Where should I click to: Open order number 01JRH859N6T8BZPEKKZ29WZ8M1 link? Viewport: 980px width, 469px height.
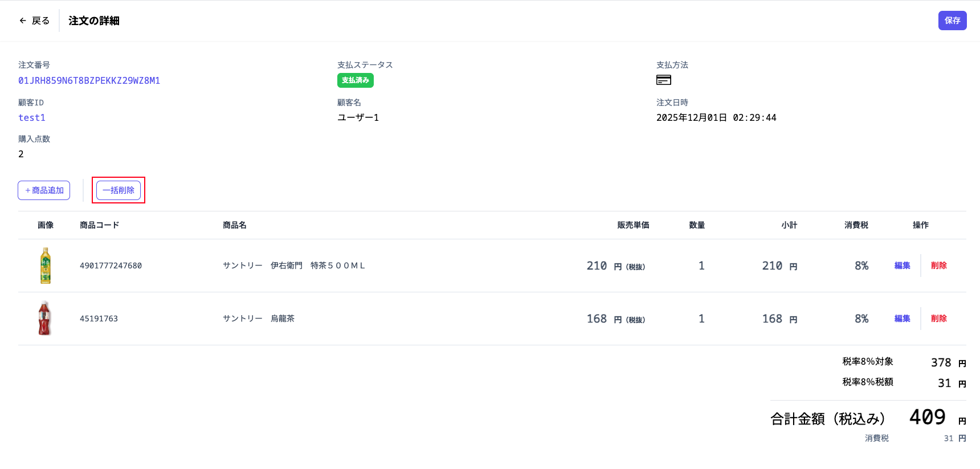coord(89,80)
